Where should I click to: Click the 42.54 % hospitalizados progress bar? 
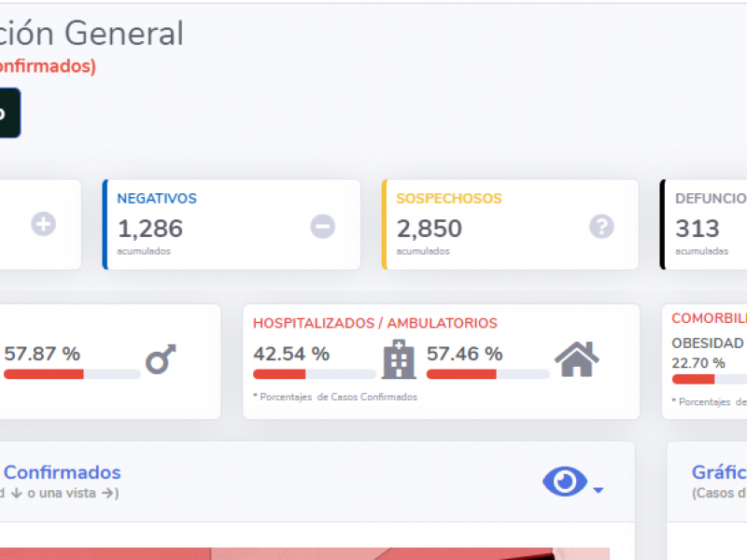(315, 374)
